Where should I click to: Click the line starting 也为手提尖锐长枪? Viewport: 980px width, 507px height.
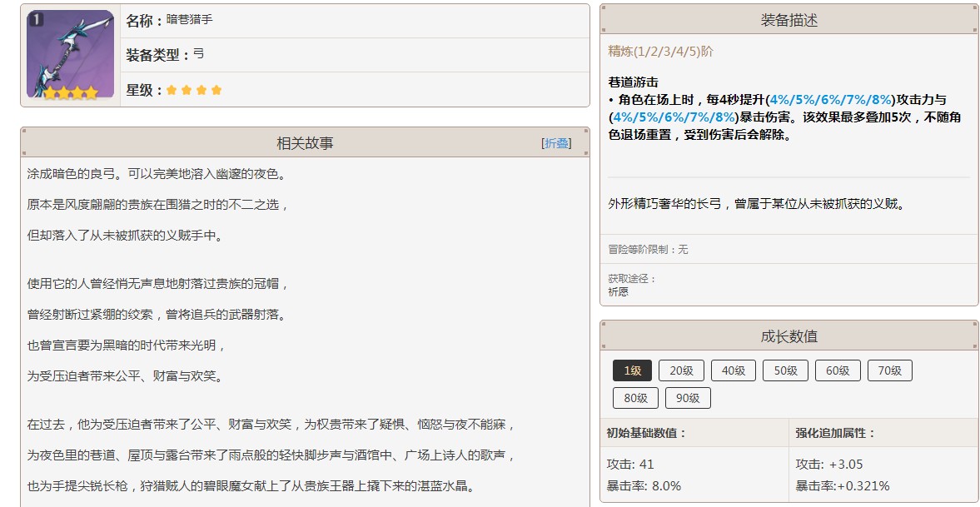point(251,485)
